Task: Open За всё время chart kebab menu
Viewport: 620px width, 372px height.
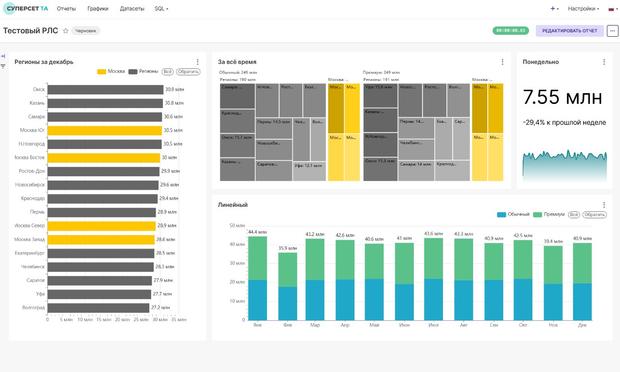Action: (x=502, y=62)
